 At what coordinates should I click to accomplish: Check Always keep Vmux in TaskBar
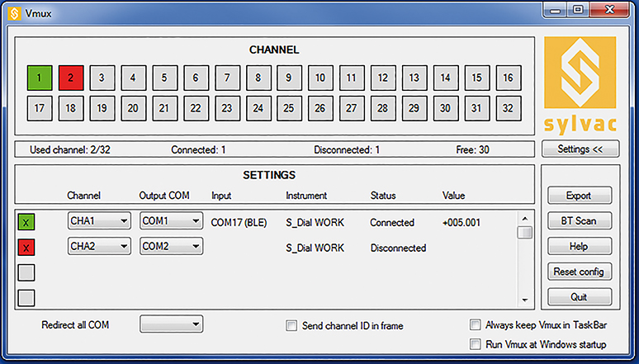tap(475, 325)
